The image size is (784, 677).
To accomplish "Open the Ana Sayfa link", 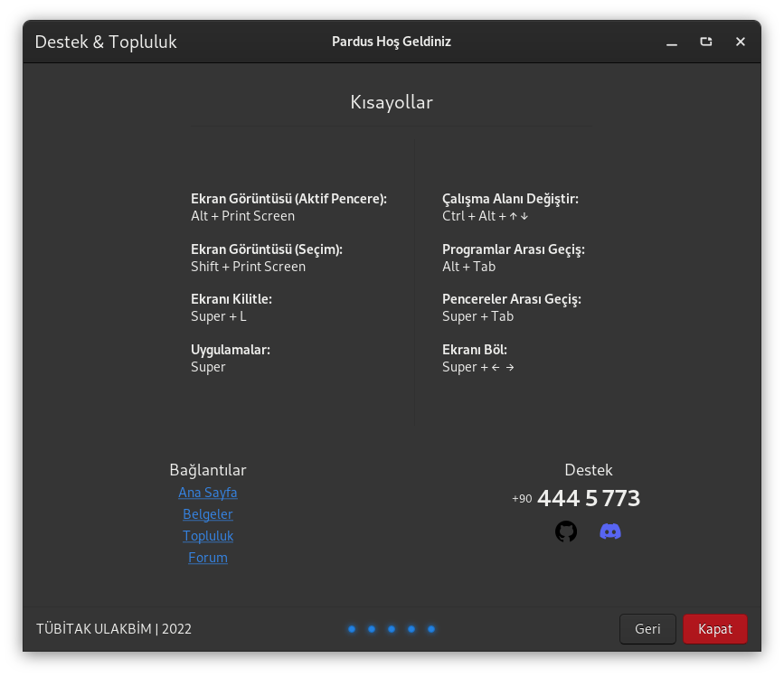I will (207, 493).
